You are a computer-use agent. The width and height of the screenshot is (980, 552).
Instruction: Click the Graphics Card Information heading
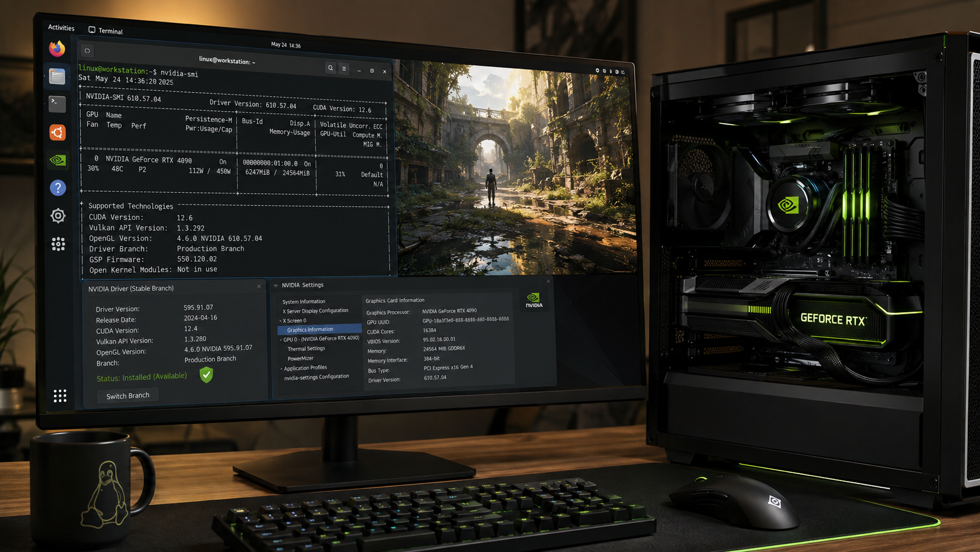pos(395,300)
